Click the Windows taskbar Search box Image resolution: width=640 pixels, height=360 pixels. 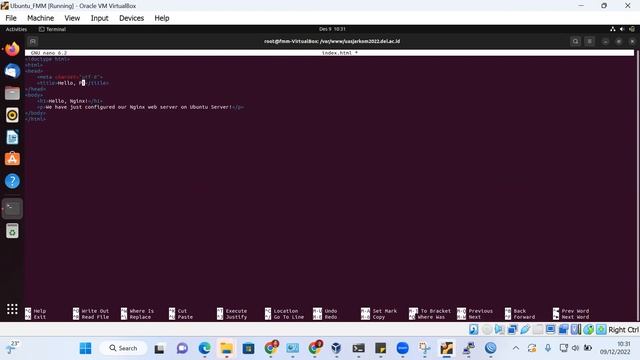tap(123, 348)
